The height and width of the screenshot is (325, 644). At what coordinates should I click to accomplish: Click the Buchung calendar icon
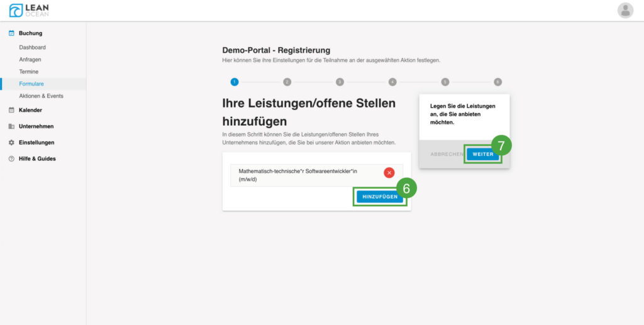(11, 33)
